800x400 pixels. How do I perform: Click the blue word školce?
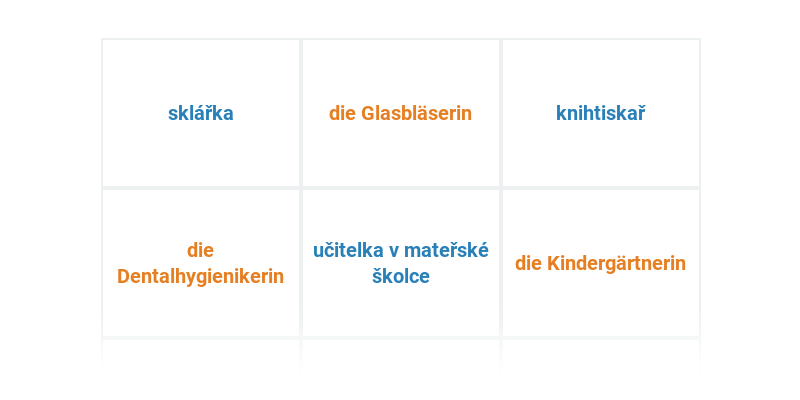pos(400,276)
